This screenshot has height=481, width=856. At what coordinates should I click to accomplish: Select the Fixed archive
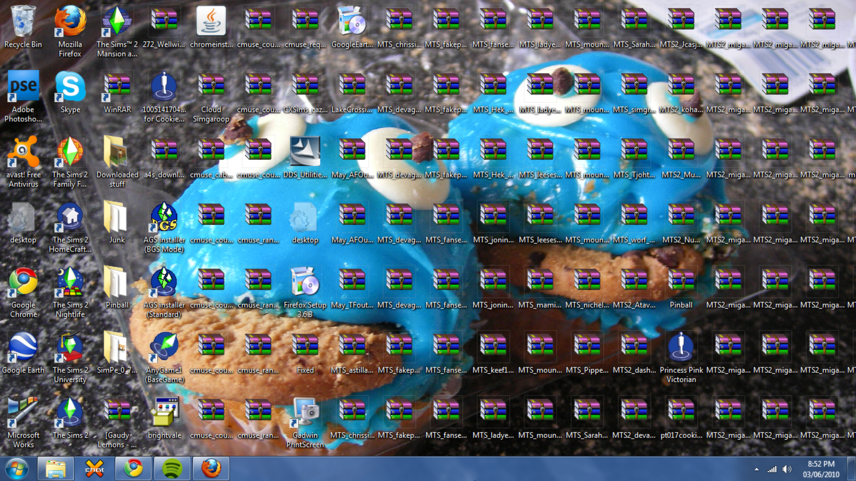pyautogui.click(x=305, y=352)
